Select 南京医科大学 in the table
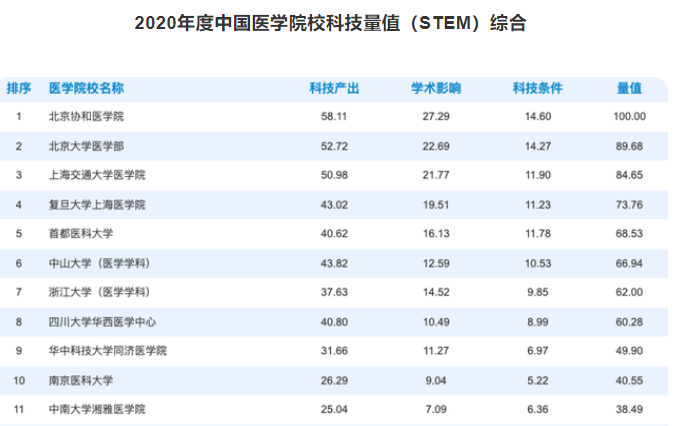This screenshot has width=673, height=426. [x=81, y=381]
